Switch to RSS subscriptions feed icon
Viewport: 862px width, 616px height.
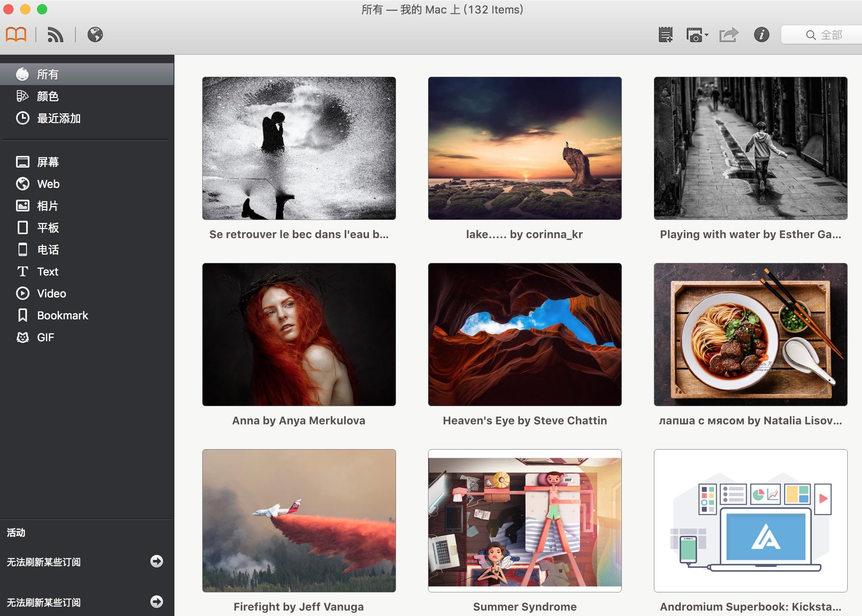55,35
